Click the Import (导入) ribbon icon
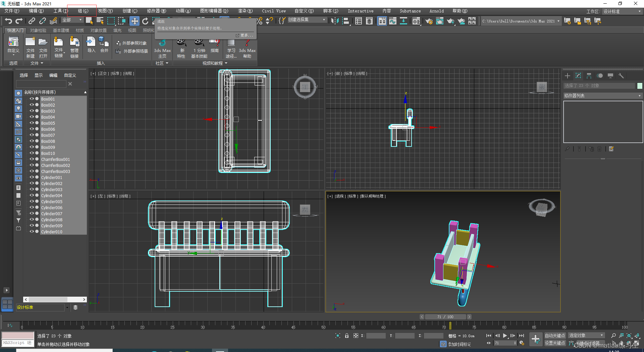The height and width of the screenshot is (352, 644). point(91,45)
